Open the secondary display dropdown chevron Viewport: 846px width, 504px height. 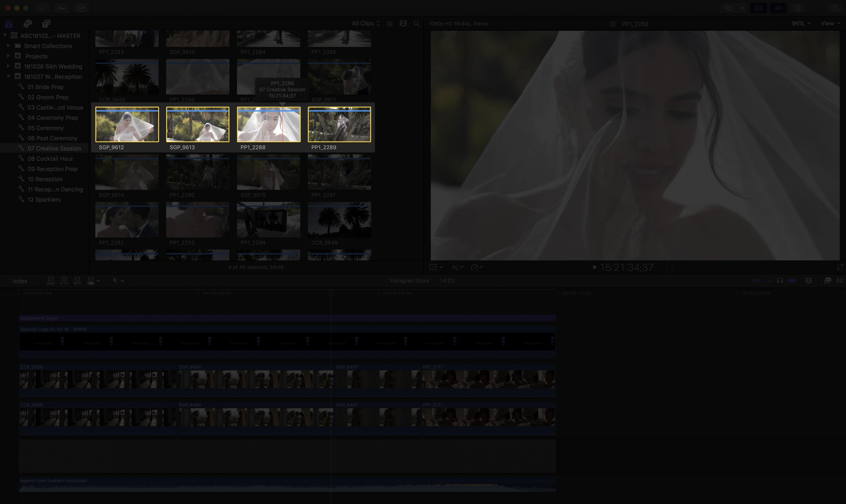click(742, 8)
